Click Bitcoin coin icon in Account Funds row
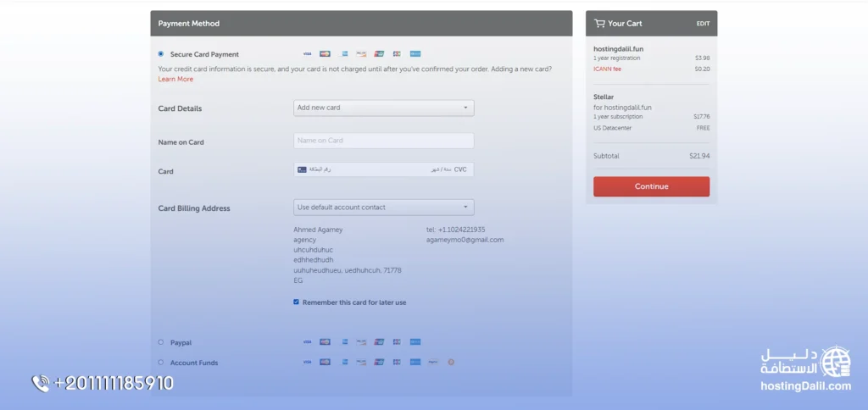This screenshot has width=868, height=410. 451,362
